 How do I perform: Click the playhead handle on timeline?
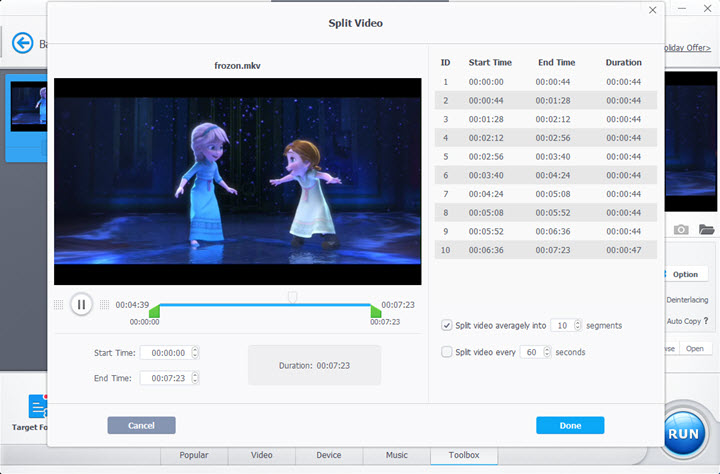292,297
